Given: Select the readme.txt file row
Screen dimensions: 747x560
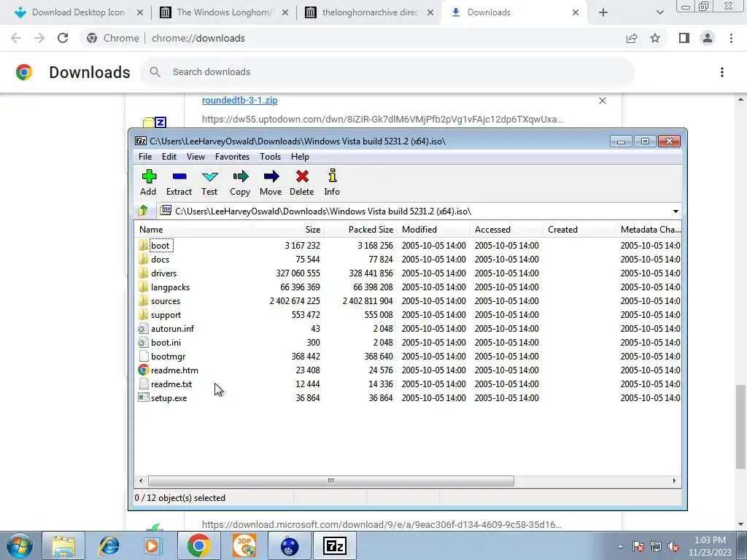Looking at the screenshot, I should pos(408,384).
